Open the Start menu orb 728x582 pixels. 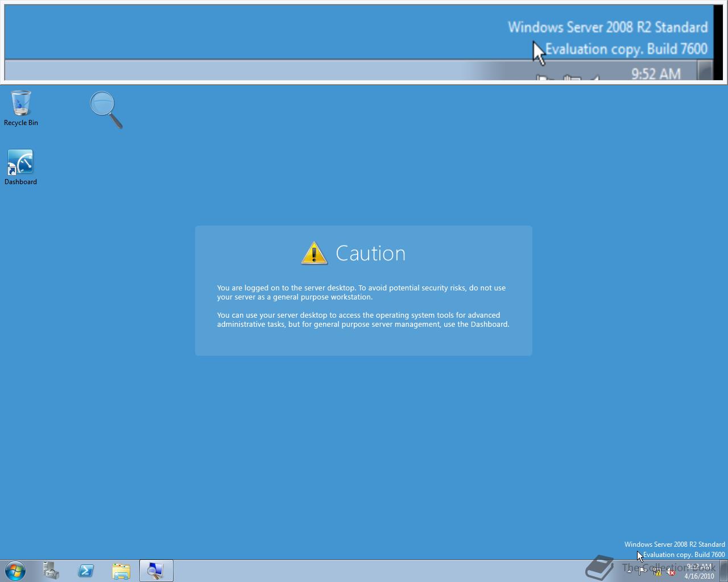(x=15, y=571)
